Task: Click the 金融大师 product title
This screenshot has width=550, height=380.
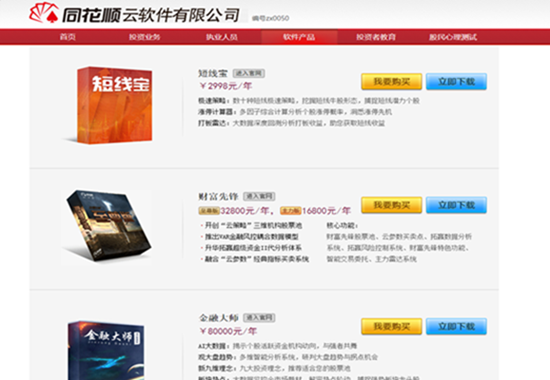Action: [x=218, y=318]
